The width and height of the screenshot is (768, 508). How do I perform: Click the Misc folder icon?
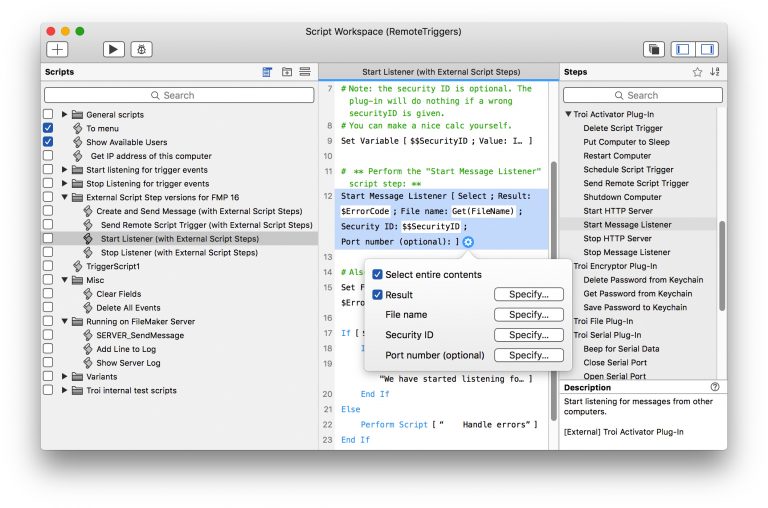(77, 280)
